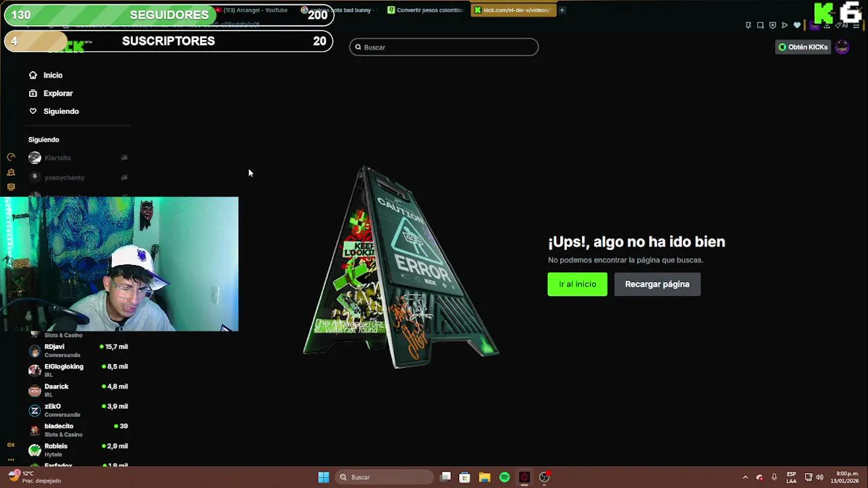Viewport: 868px width, 488px height.
Task: Open Daarick's live channel
Action: coord(78,390)
